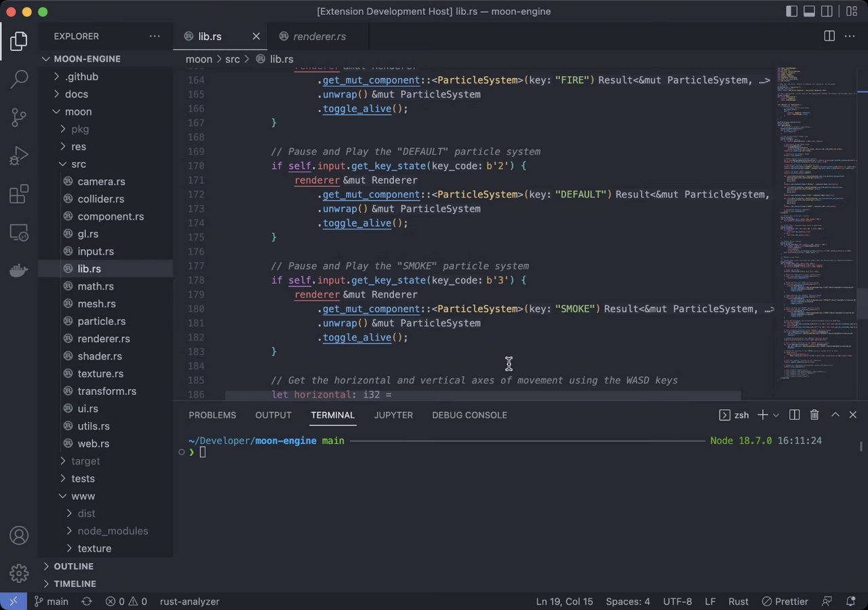Change indentation via Spaces: 4
The height and width of the screenshot is (610, 868).
[x=628, y=601]
